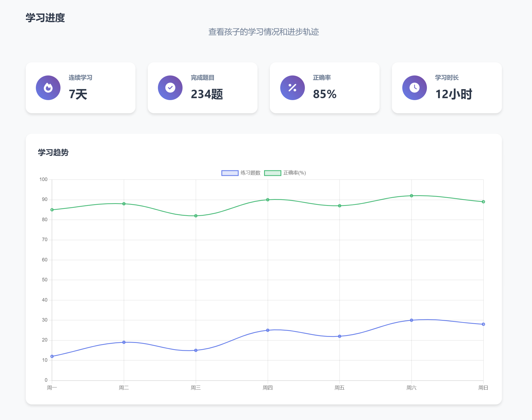Toggle 正确率(%) legend color box
The width and height of the screenshot is (532, 420).
click(273, 173)
